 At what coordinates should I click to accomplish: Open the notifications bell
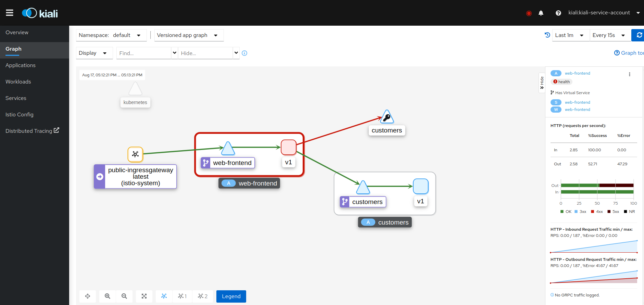point(541,13)
